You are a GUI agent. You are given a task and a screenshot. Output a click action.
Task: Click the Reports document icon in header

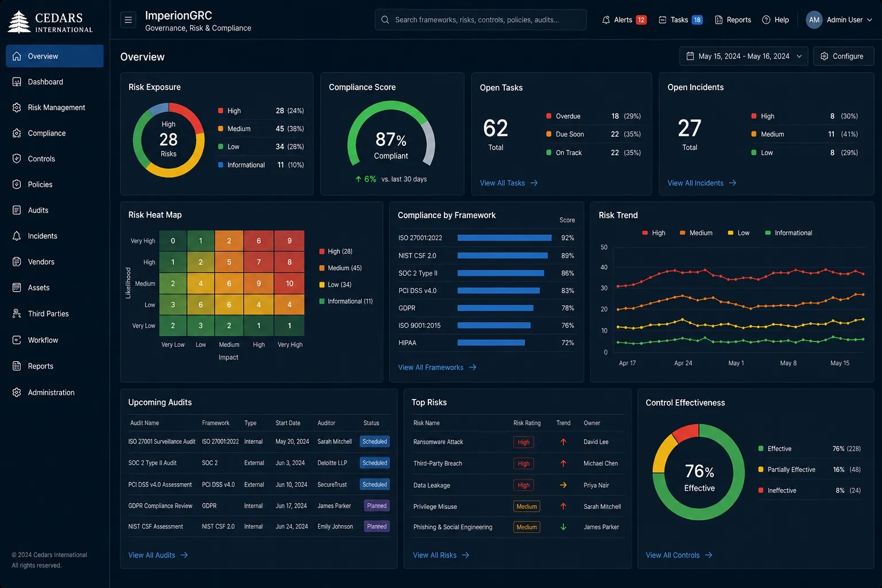[x=718, y=20]
